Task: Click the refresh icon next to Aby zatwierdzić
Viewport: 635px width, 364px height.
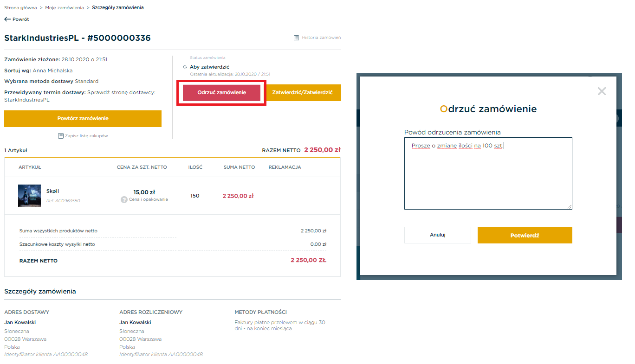Action: coord(185,67)
